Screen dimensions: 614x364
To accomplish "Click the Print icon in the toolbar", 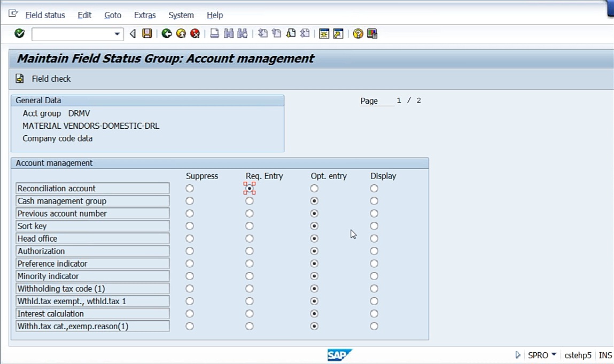I will click(x=214, y=34).
